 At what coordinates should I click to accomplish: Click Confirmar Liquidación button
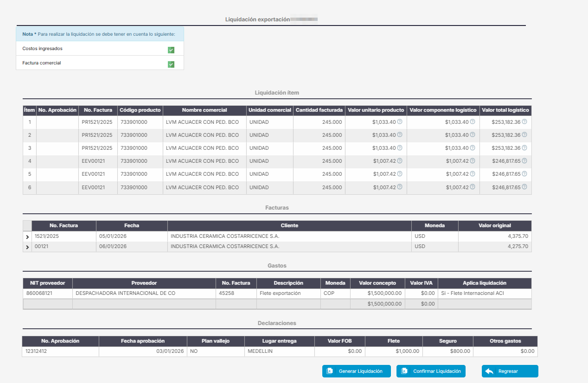(431, 371)
